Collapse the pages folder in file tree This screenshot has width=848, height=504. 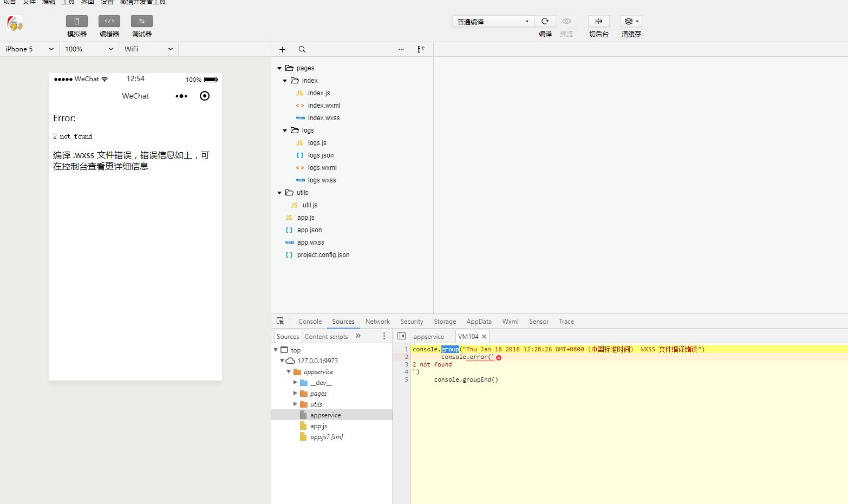point(279,68)
